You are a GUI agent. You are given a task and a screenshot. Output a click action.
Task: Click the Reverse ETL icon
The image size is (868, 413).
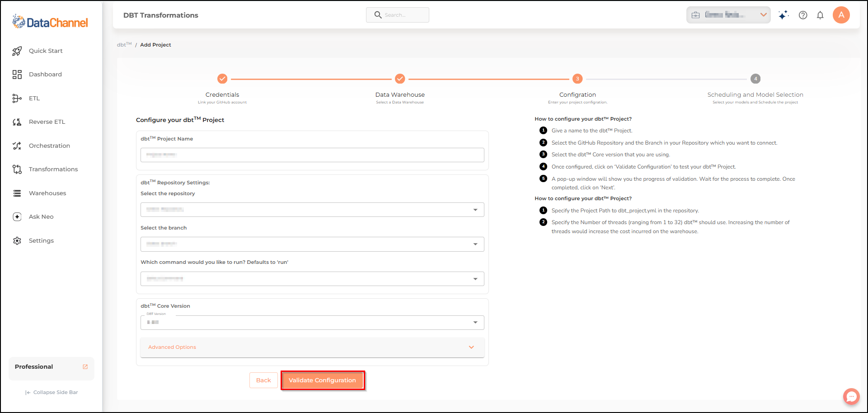click(17, 122)
